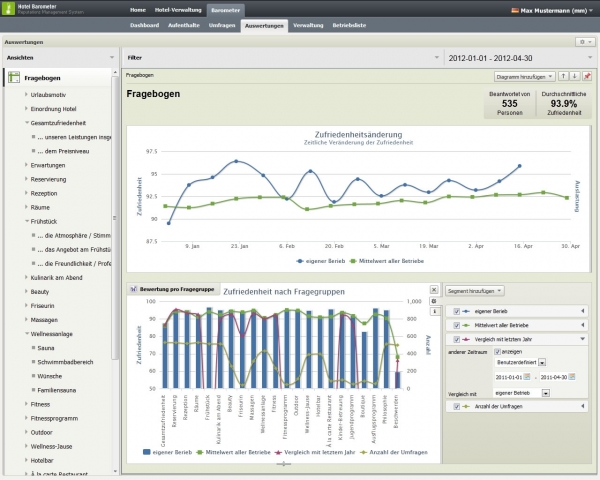This screenshot has height=480, width=600.
Task: Click the 2011-04-30 end date field
Action: point(554,377)
